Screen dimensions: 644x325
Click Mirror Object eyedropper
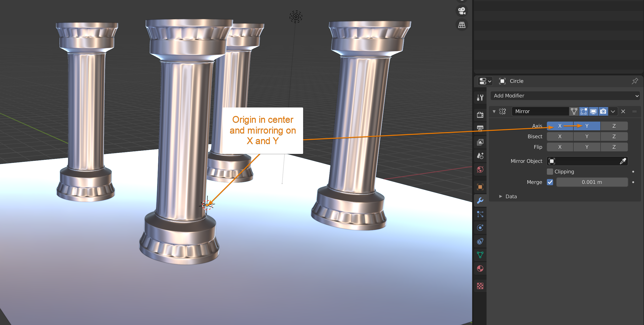(x=623, y=161)
